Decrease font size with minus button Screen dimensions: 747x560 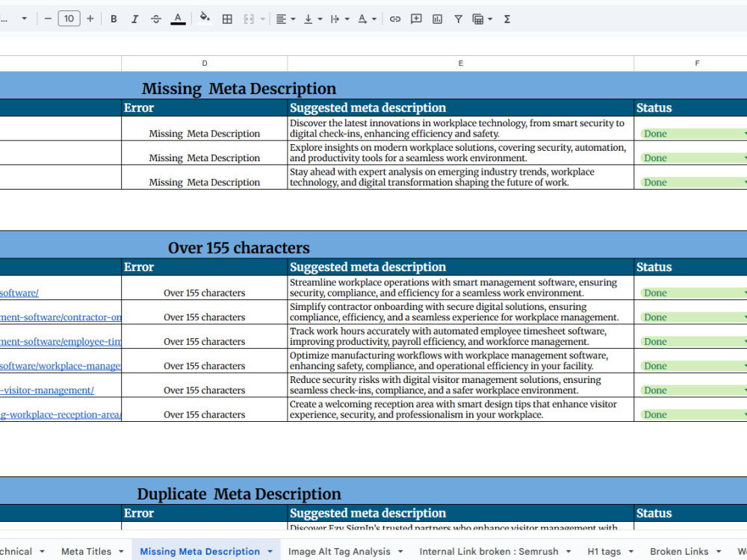tap(48, 19)
